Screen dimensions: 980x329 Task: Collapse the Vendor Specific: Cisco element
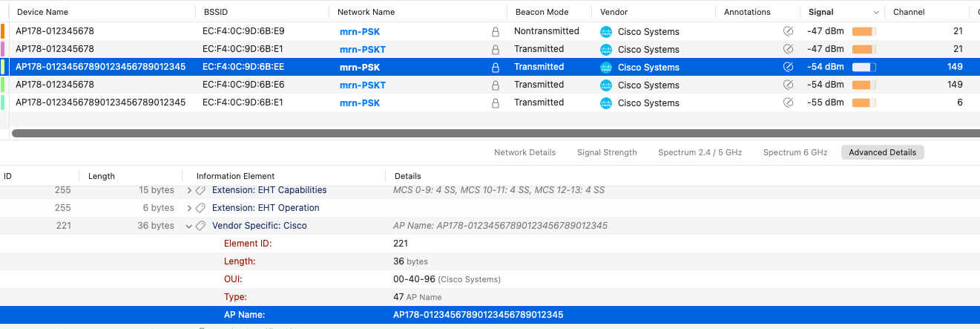pos(189,226)
